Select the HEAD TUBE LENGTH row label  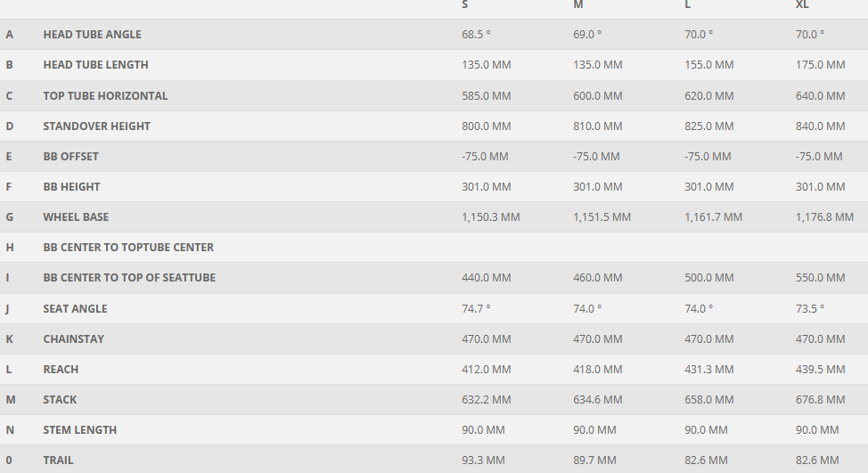click(x=95, y=65)
